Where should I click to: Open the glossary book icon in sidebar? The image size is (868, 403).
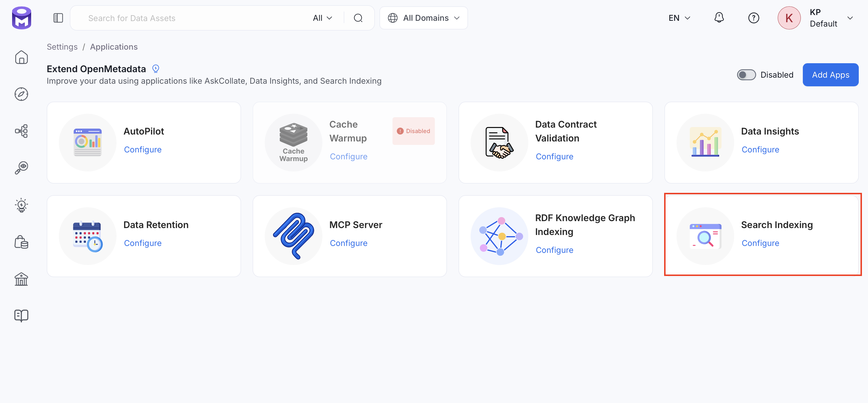(21, 316)
